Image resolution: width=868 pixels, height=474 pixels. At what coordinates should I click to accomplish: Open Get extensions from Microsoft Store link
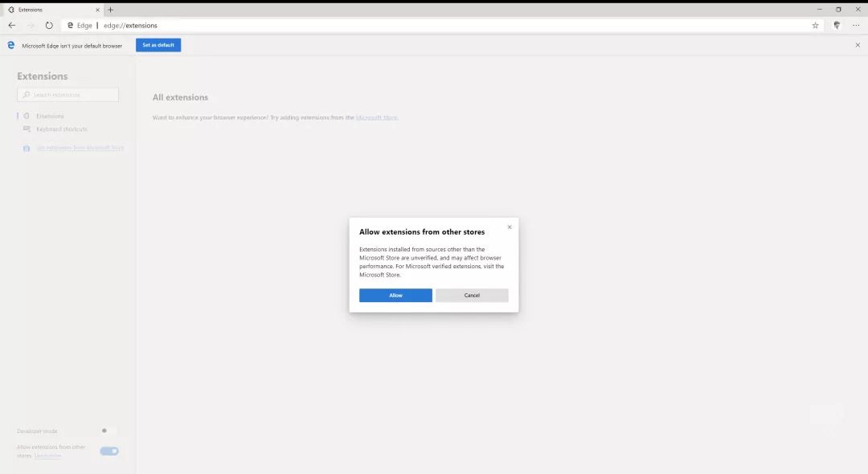80,148
